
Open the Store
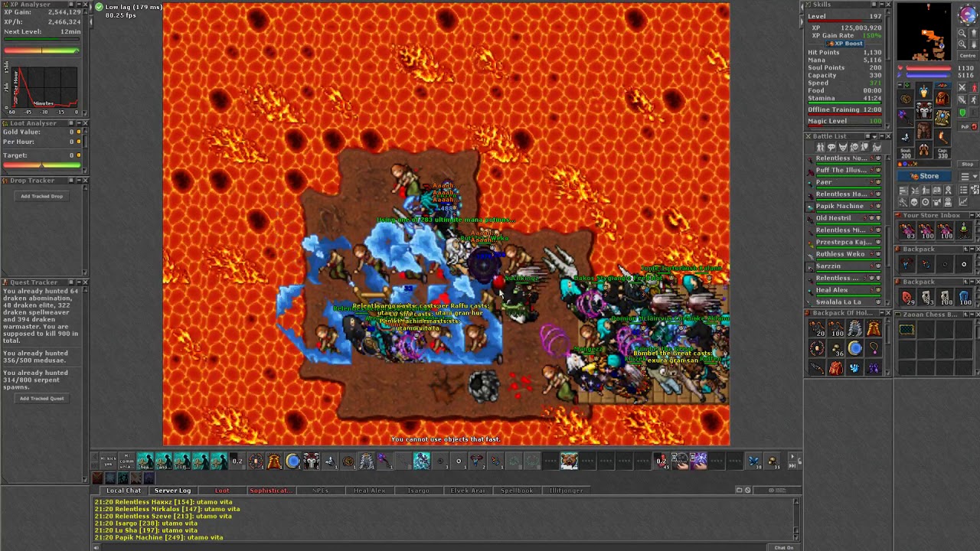pyautogui.click(x=925, y=176)
